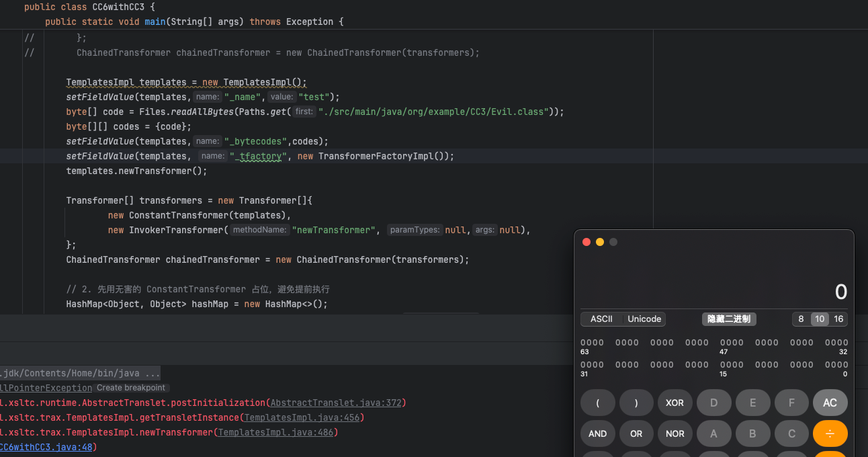Click the commented-out ChainedTransformer line

point(278,52)
